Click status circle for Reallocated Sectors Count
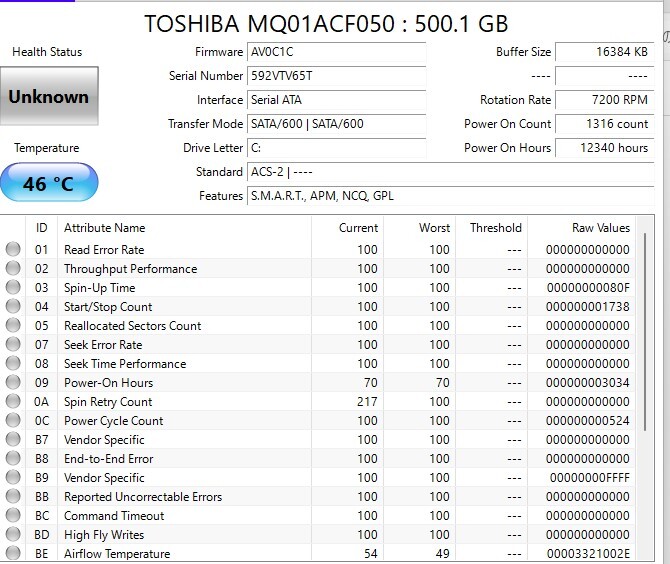Screen dimensions: 670x564 pos(13,325)
